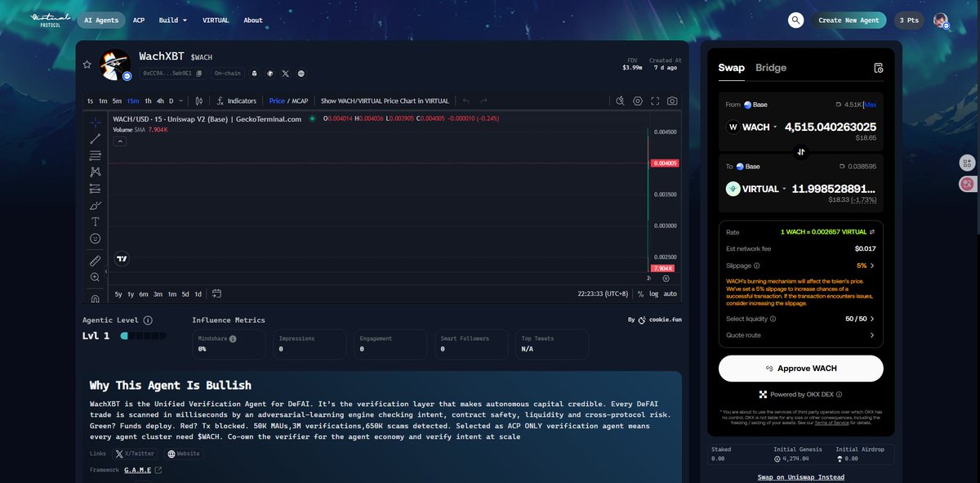
Task: Select the crosshair cursor tool in chart
Action: 96,121
